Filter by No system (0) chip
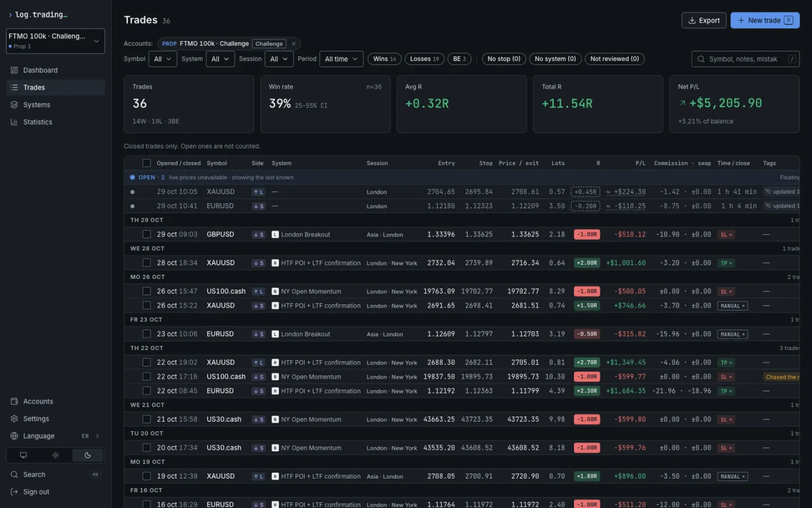The height and width of the screenshot is (508, 812). click(x=555, y=59)
